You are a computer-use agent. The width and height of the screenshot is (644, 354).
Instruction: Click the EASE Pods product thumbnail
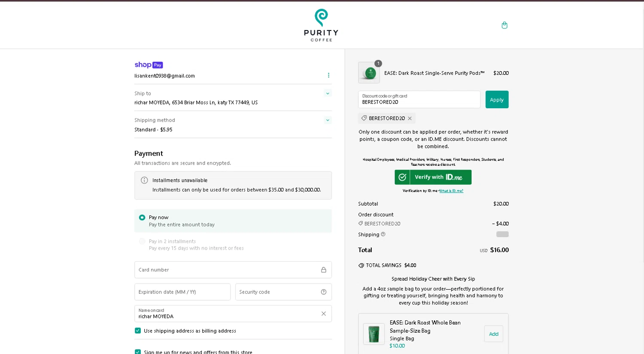click(x=369, y=73)
